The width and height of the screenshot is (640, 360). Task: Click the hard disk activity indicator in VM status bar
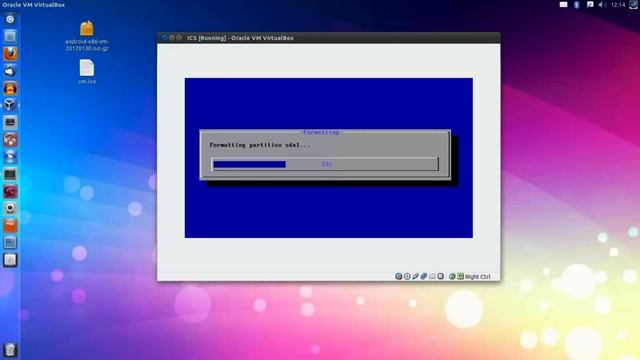click(398, 276)
